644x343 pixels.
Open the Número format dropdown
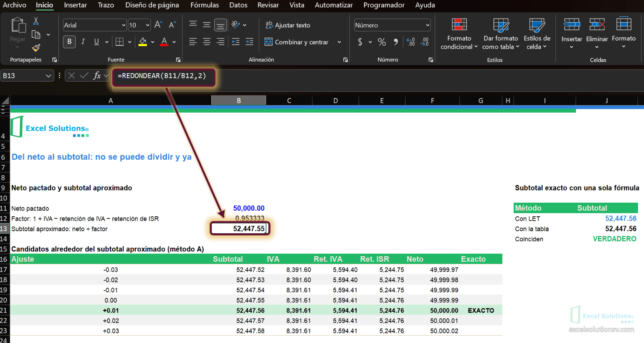click(x=427, y=25)
